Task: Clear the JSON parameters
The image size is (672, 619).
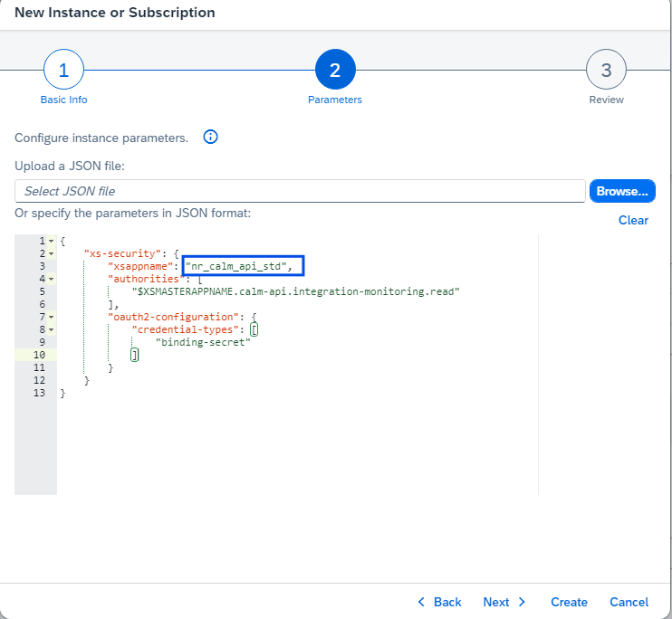Action: coord(633,220)
